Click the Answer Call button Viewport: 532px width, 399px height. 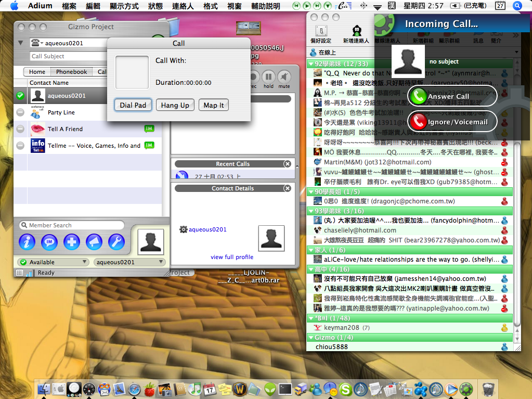(452, 96)
